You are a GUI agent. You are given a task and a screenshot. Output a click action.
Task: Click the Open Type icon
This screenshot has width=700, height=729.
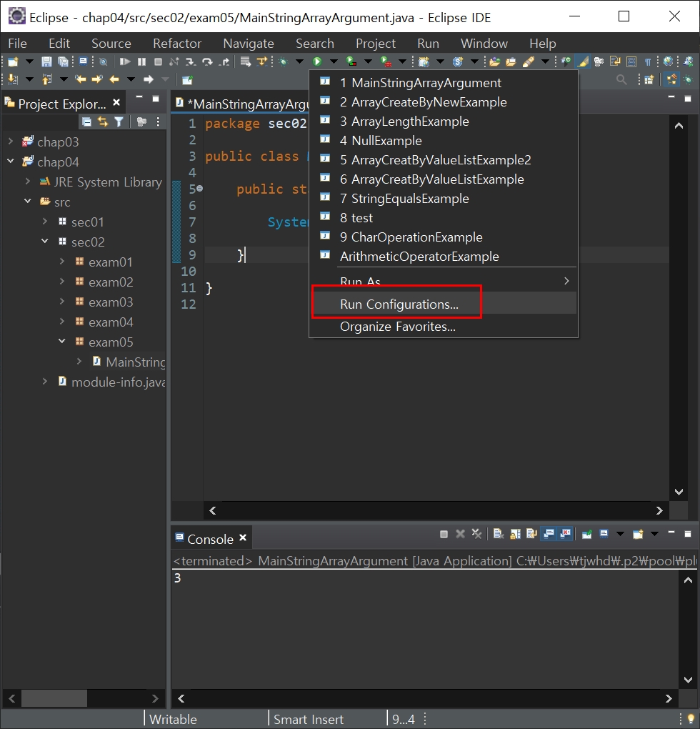[x=495, y=61]
